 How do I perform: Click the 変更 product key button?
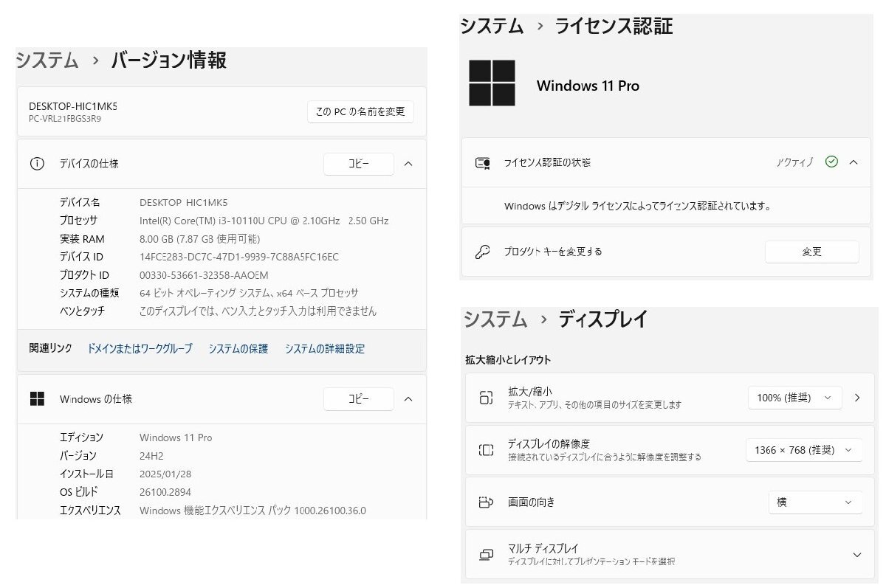point(812,252)
